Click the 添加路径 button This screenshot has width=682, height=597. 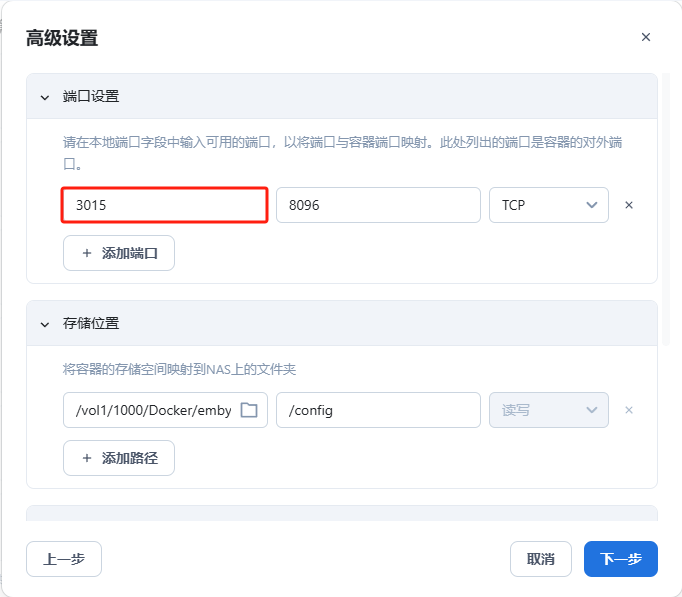pos(119,458)
